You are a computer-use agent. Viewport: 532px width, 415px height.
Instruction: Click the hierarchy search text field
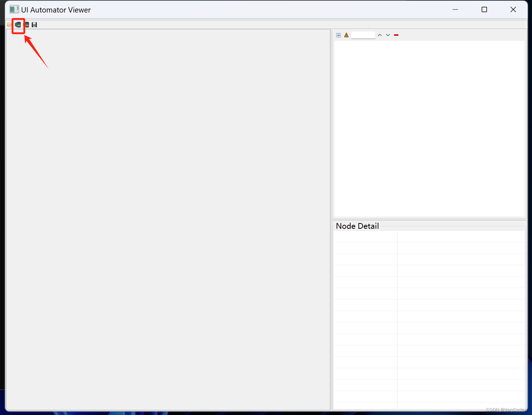click(363, 35)
